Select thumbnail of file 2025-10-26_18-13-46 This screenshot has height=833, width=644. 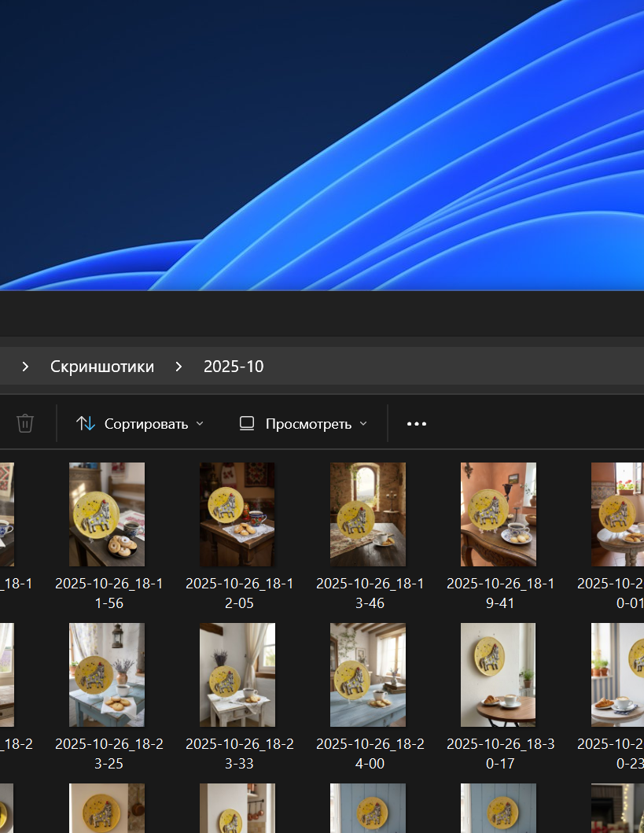point(368,514)
